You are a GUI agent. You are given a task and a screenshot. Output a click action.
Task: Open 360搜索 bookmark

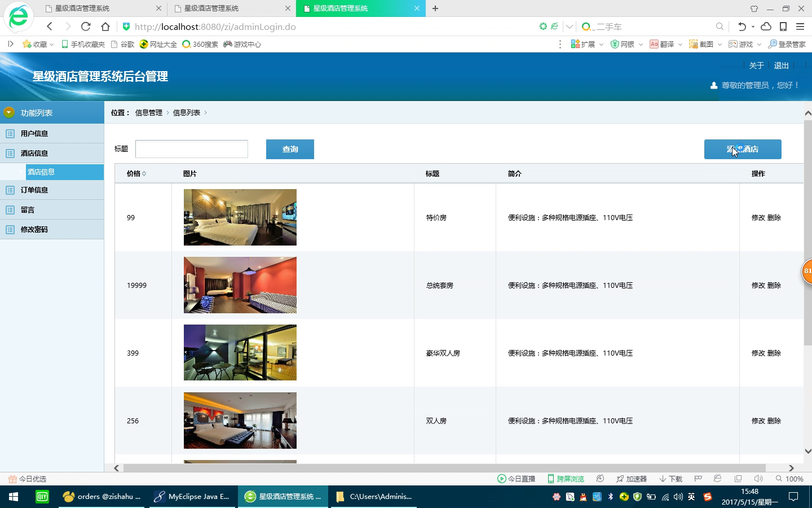tap(200, 44)
